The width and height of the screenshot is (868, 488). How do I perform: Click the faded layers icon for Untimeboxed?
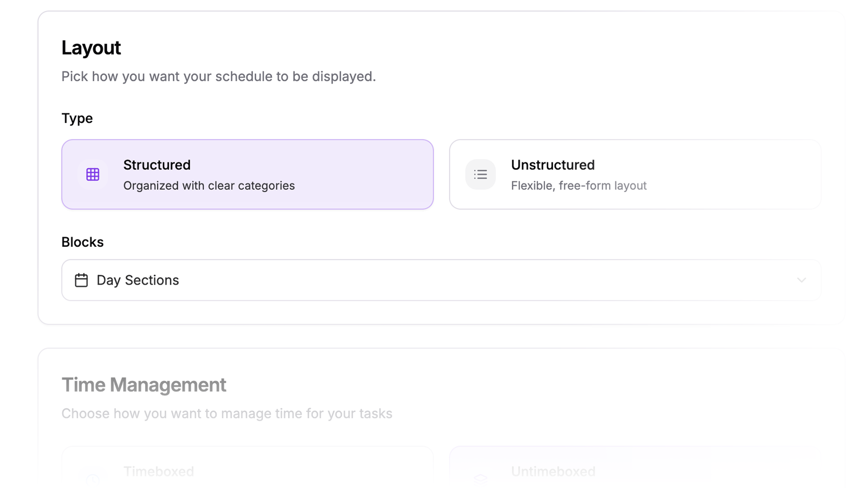tap(480, 478)
